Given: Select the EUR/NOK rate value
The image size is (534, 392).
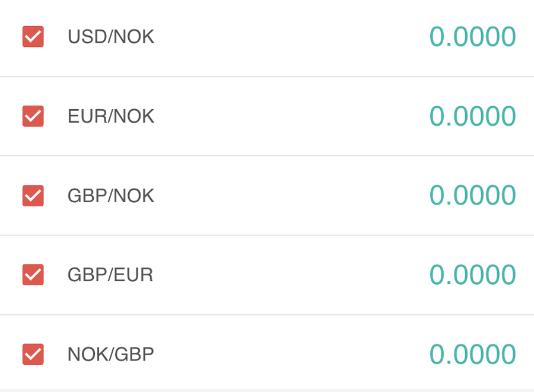Looking at the screenshot, I should (472, 116).
